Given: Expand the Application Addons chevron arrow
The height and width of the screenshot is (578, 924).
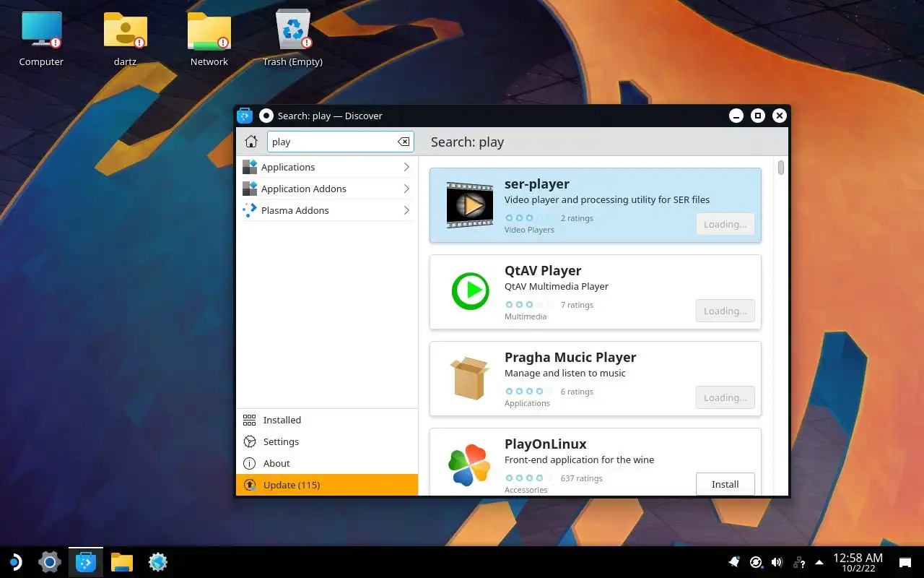Looking at the screenshot, I should coord(406,189).
